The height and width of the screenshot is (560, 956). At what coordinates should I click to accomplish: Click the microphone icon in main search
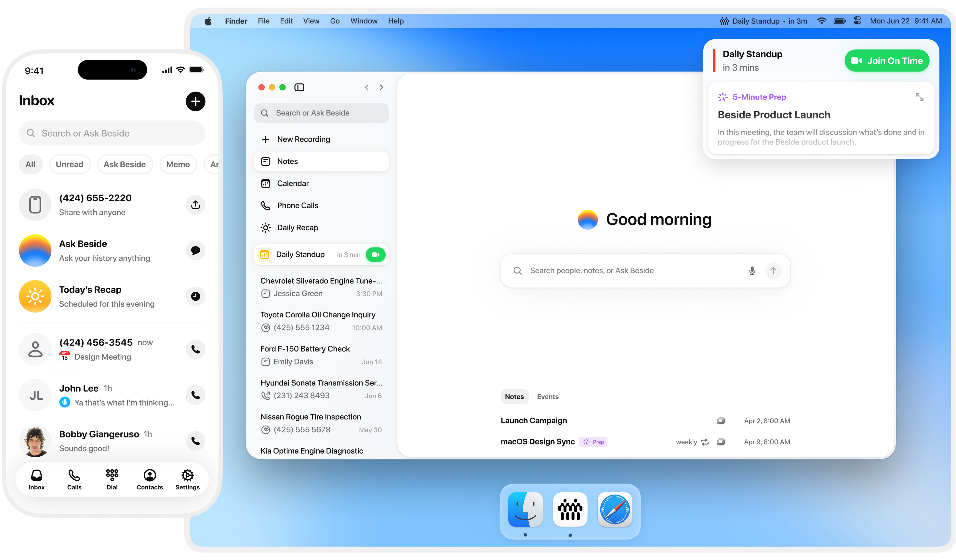tap(752, 271)
